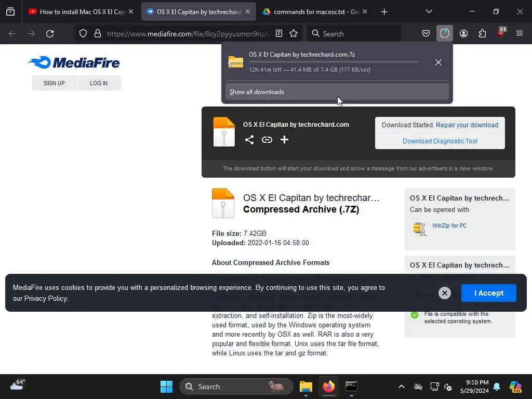
Task: Go to the MediaFire logo homepage
Action: (74, 62)
